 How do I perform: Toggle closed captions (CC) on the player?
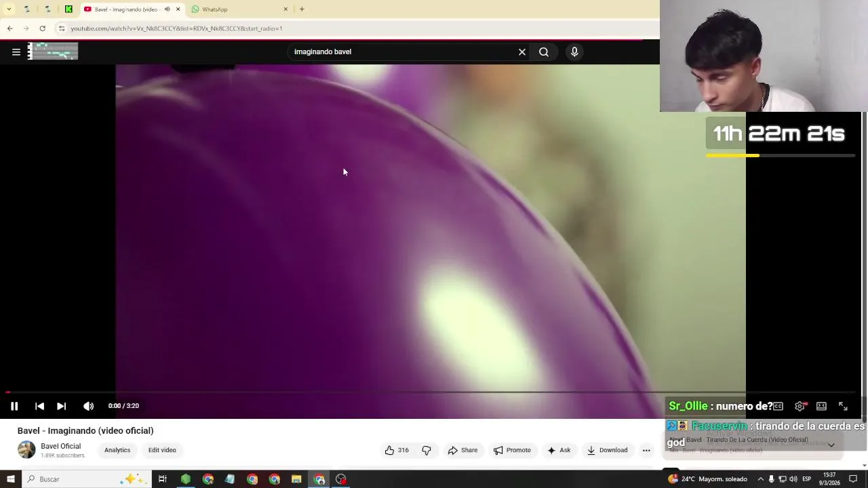pos(778,406)
